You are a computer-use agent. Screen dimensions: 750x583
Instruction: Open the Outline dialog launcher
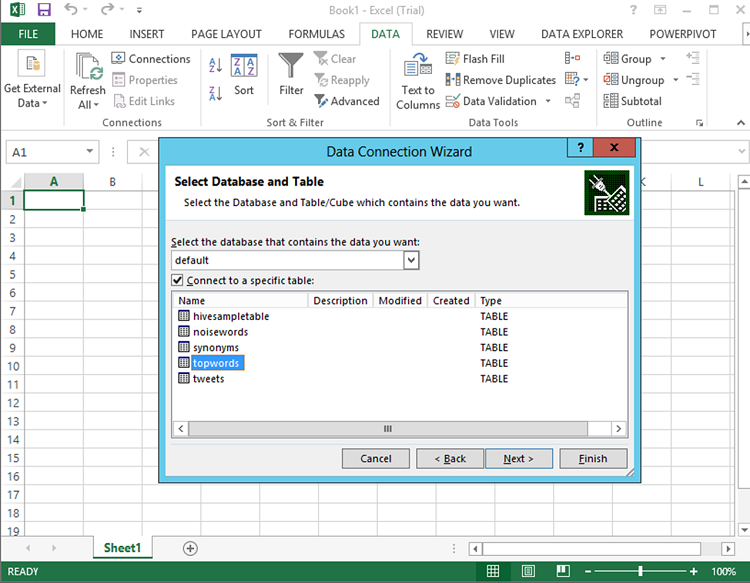point(699,123)
